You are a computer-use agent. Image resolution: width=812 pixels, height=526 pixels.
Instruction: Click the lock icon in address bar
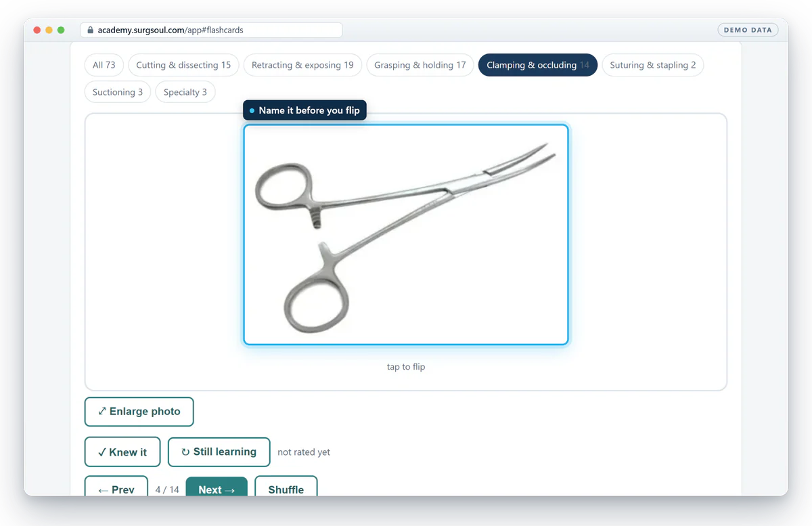[90, 30]
